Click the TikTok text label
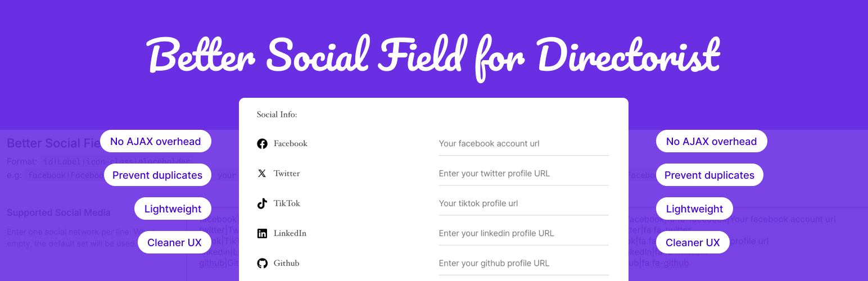This screenshot has width=868, height=281. pyautogui.click(x=287, y=203)
